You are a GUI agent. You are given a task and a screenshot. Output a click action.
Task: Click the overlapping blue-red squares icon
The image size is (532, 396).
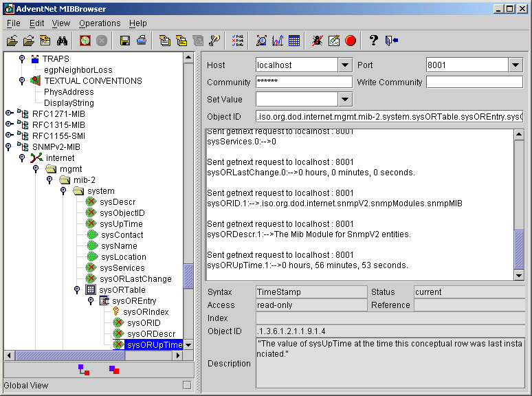(x=114, y=370)
